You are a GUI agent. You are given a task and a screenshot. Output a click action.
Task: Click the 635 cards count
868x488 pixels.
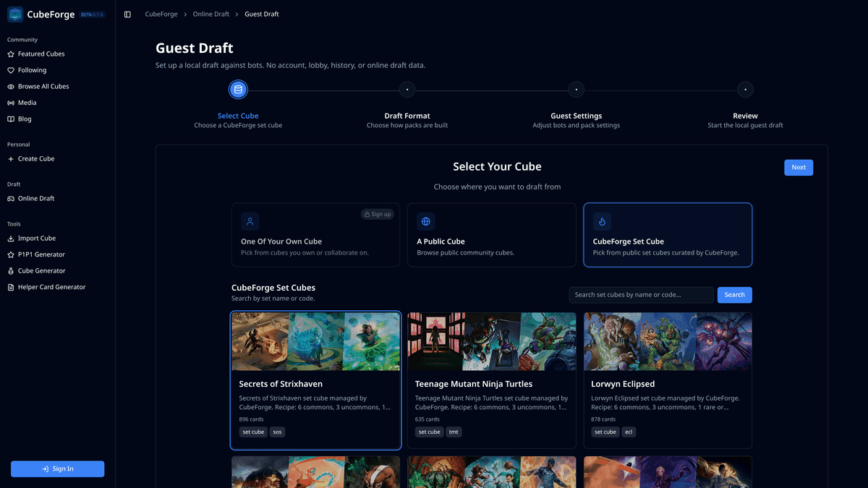click(427, 419)
